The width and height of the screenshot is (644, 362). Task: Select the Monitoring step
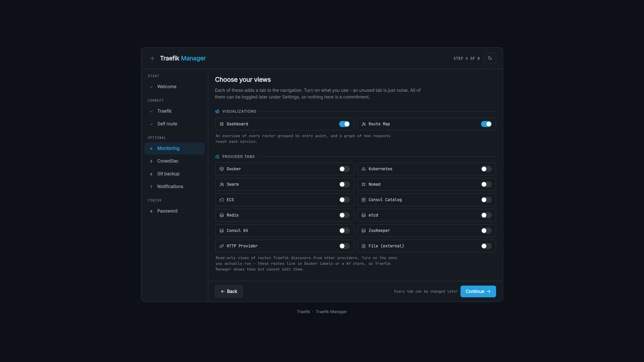174,148
